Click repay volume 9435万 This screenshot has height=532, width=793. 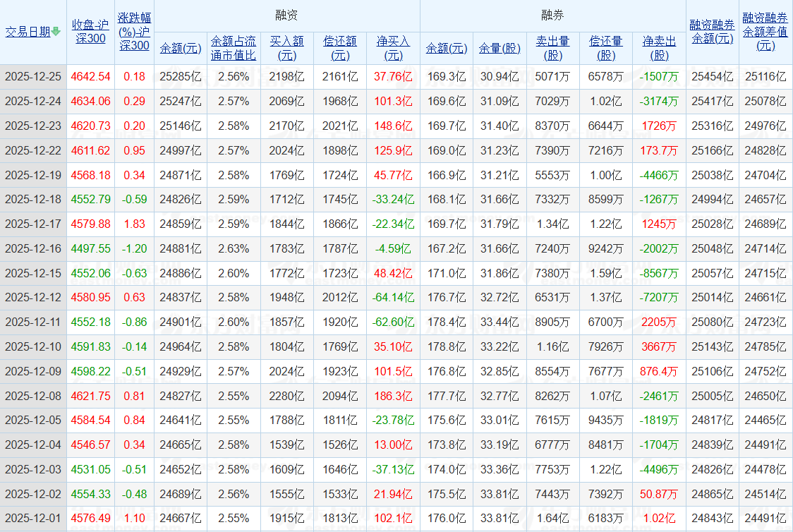(606, 421)
